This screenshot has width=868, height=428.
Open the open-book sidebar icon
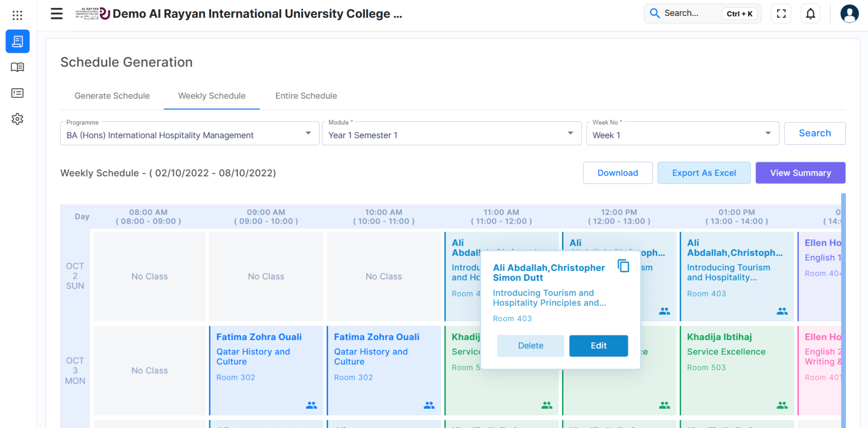pyautogui.click(x=17, y=67)
